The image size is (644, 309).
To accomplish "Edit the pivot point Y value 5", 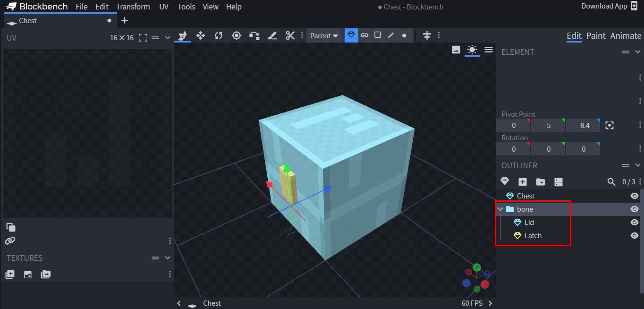I will click(x=548, y=126).
